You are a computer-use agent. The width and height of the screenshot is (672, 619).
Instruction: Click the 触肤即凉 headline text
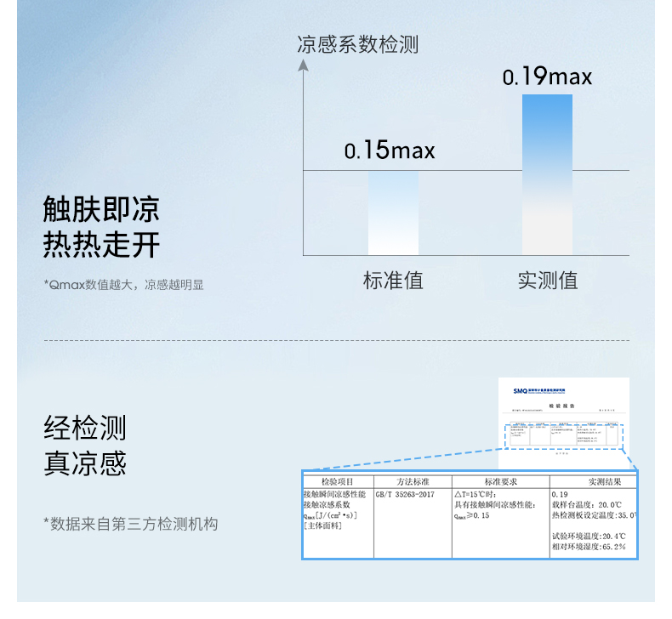tap(101, 210)
